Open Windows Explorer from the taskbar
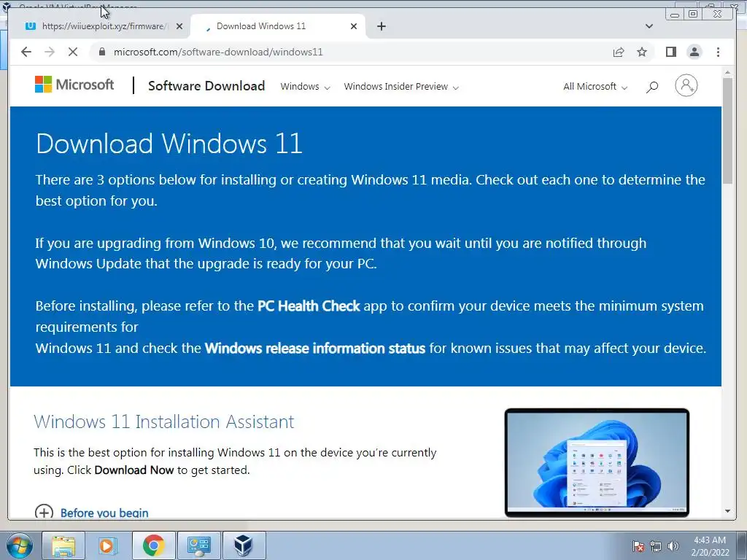 (63, 545)
